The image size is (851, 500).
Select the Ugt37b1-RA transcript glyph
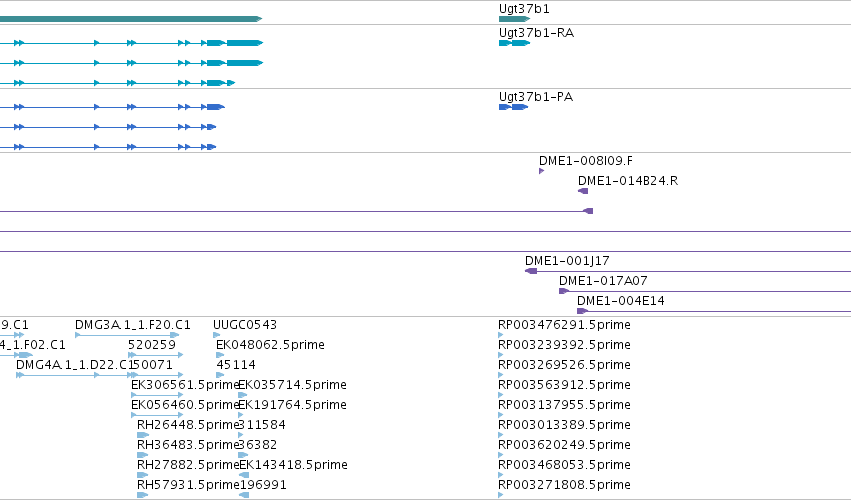pos(515,43)
